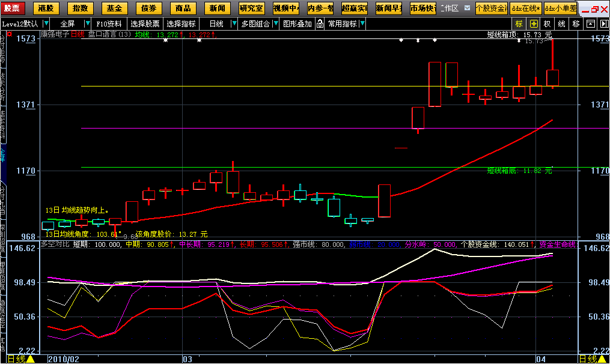Click the 选择股票 button
Viewport: 610px width, 364px height.
tap(145, 24)
